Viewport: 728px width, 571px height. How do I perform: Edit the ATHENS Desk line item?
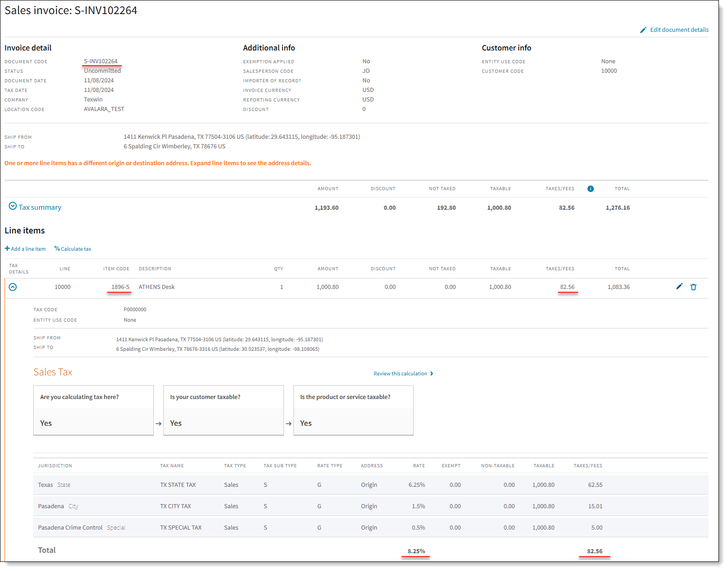coord(679,287)
